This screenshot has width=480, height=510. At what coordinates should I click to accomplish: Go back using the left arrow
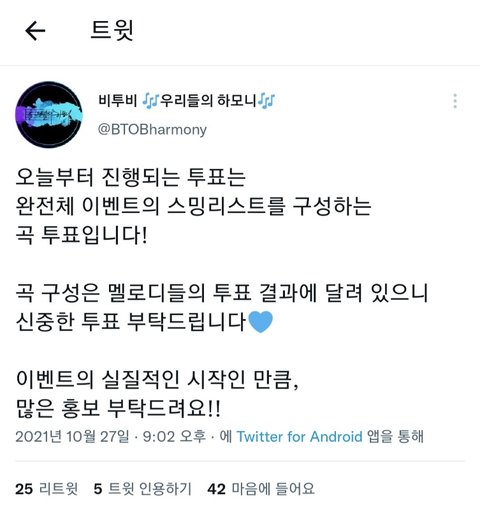35,31
